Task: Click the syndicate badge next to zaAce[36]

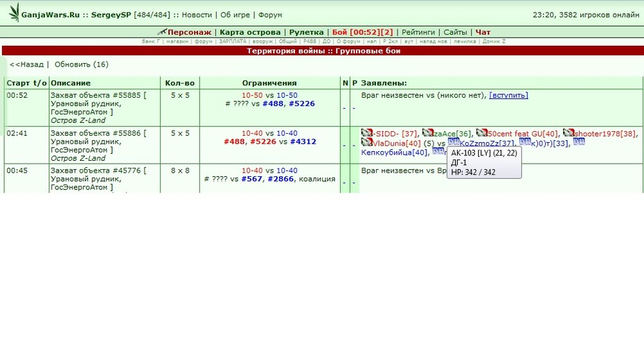Action: (428, 132)
